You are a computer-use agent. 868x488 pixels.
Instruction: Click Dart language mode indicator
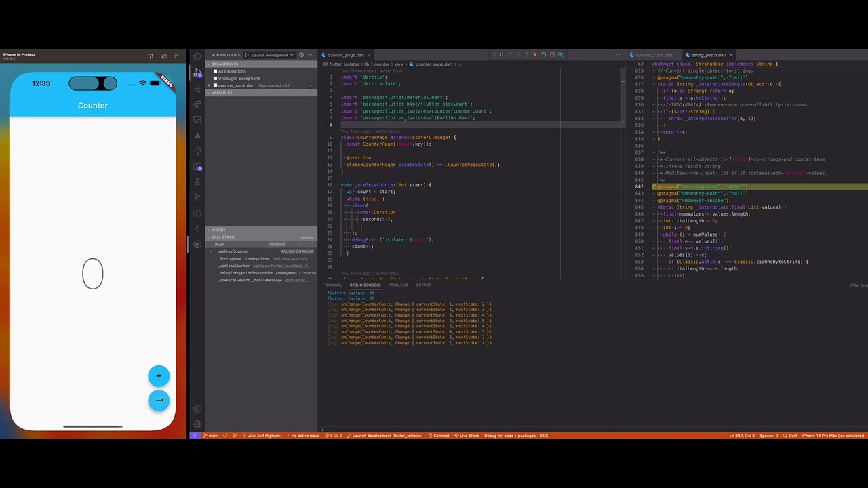coord(793,436)
